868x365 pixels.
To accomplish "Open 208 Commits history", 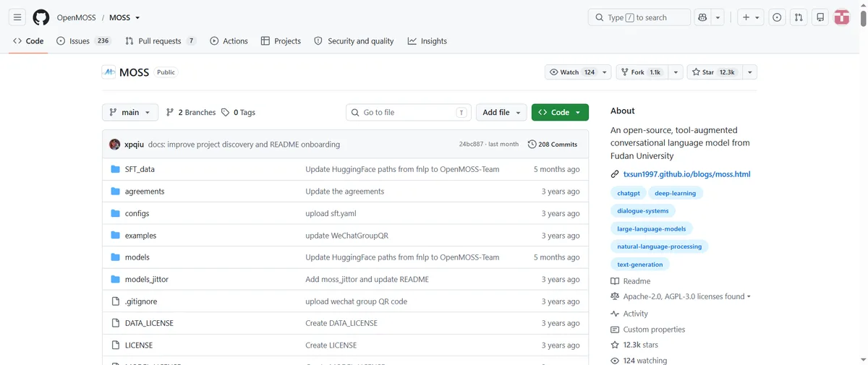I will tap(553, 144).
